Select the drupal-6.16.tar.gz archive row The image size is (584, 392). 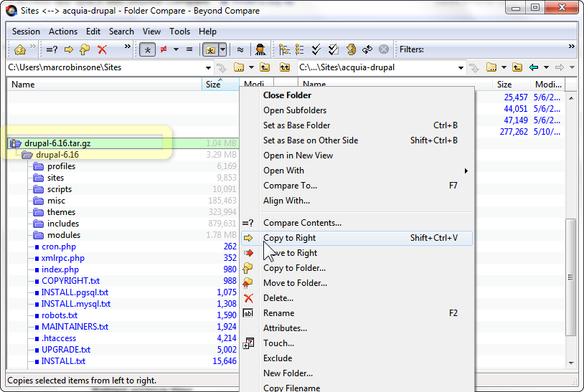[123, 143]
